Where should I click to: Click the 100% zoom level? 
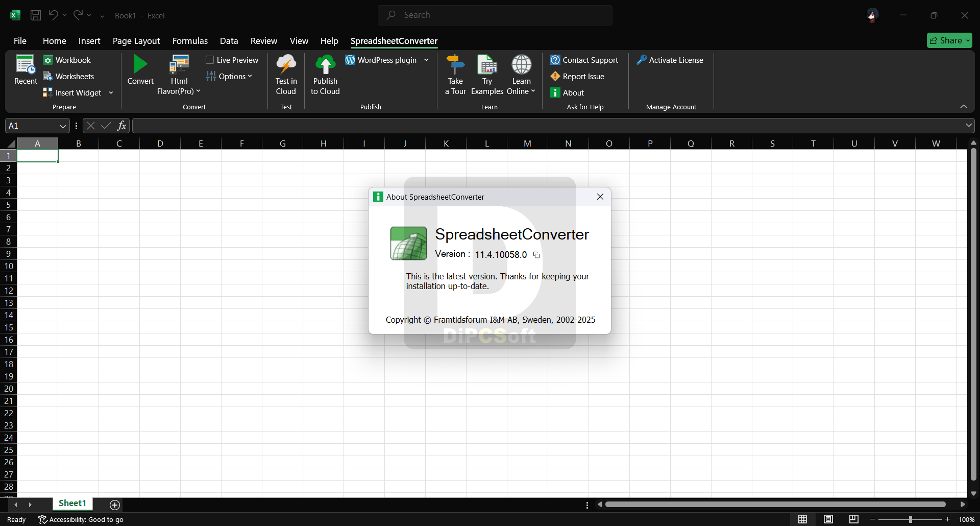[966, 519]
